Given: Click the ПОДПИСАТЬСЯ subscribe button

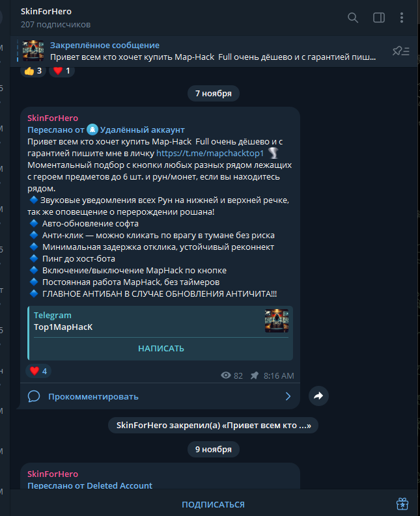Looking at the screenshot, I should click(213, 504).
